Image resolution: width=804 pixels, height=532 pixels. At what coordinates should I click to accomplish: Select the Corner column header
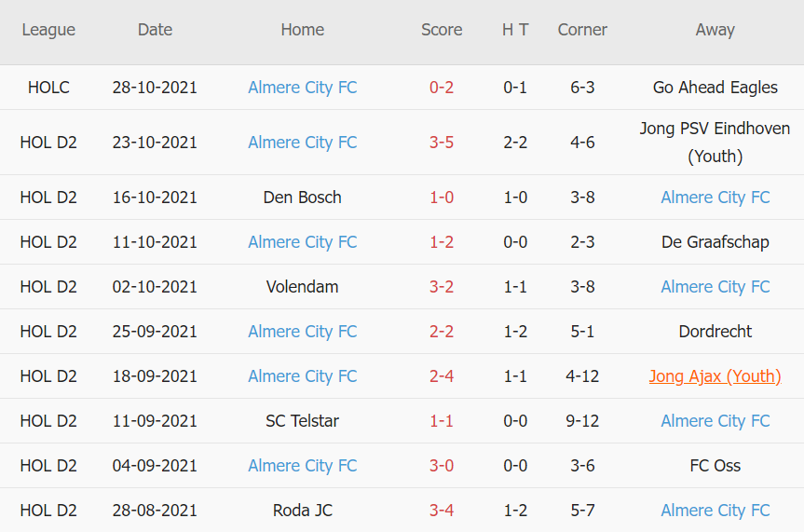[582, 30]
